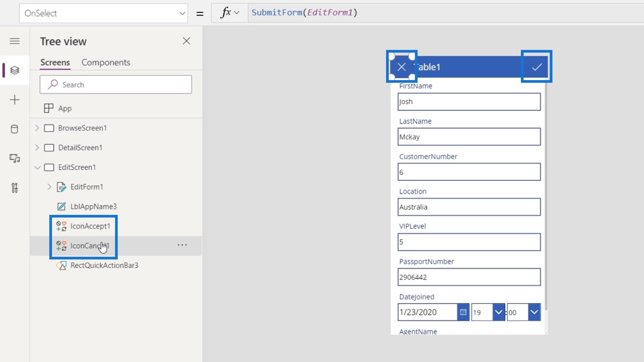
Task: Click the Tree view search field
Action: pos(116,85)
